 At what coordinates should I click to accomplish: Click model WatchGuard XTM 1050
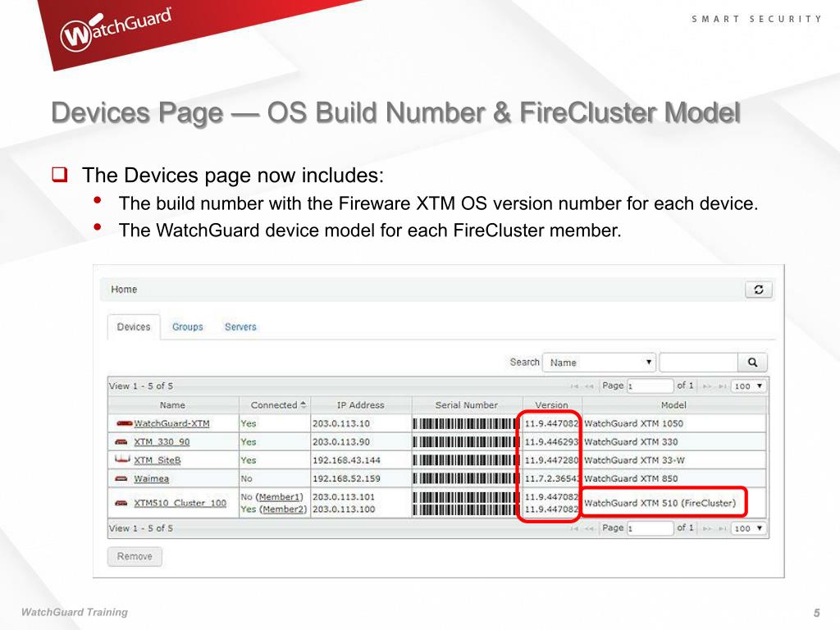(634, 424)
